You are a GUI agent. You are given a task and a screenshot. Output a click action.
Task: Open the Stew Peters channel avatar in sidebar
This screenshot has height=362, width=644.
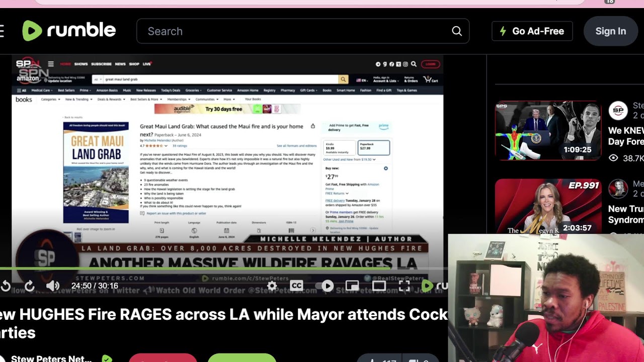(618, 111)
